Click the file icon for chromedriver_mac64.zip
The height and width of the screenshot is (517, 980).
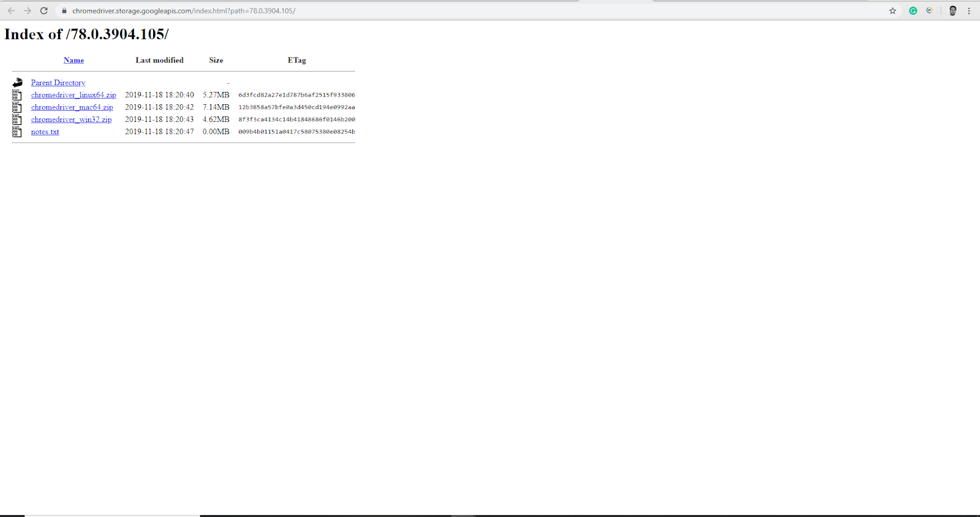click(17, 107)
